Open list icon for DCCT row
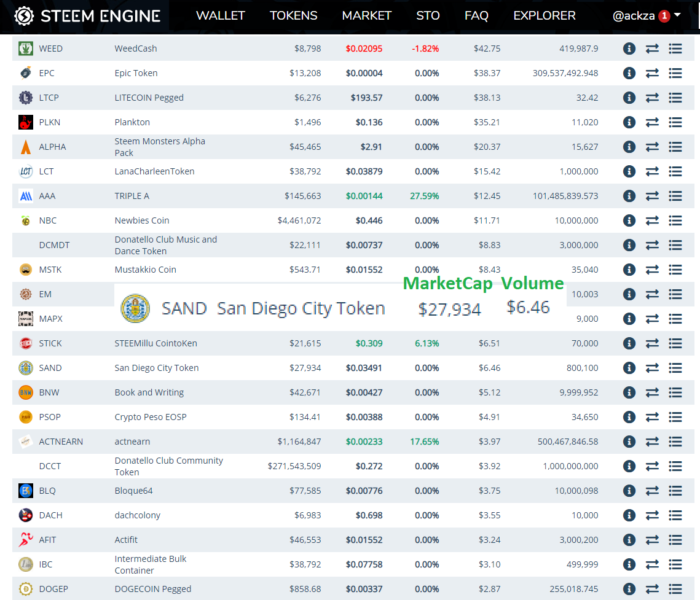This screenshot has width=700, height=600. point(675,466)
